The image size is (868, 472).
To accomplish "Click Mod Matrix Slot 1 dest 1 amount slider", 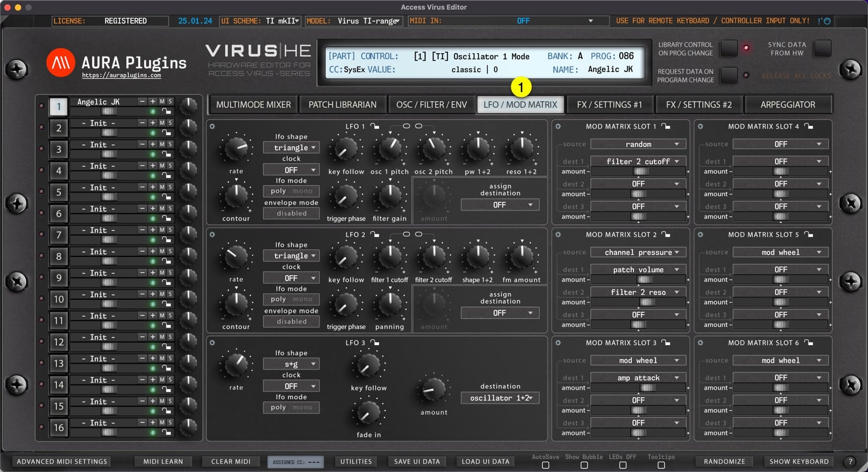I will [639, 172].
